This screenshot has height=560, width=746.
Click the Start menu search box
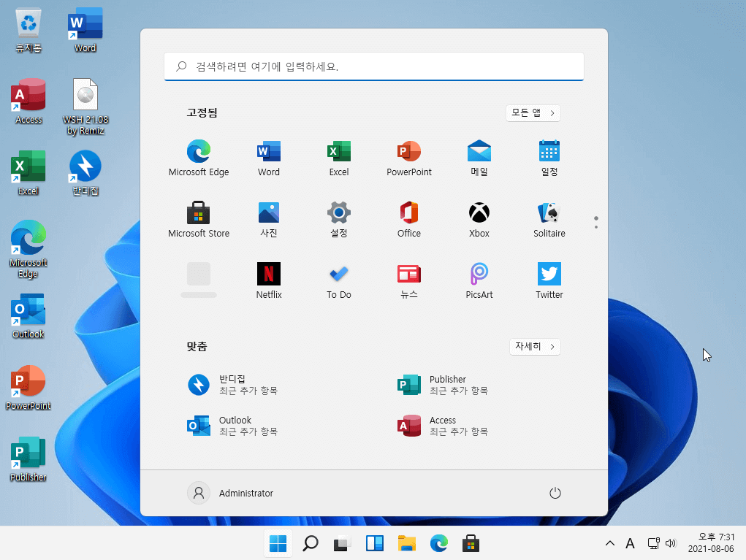coord(374,66)
